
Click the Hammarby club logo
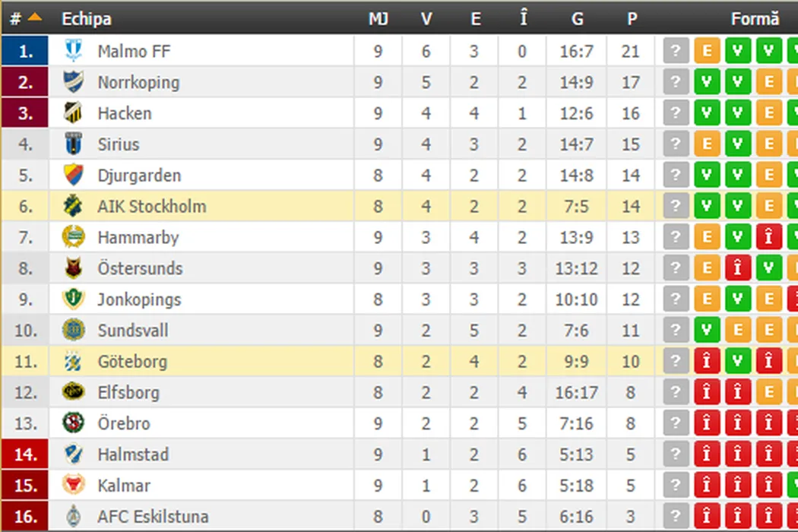click(x=73, y=237)
